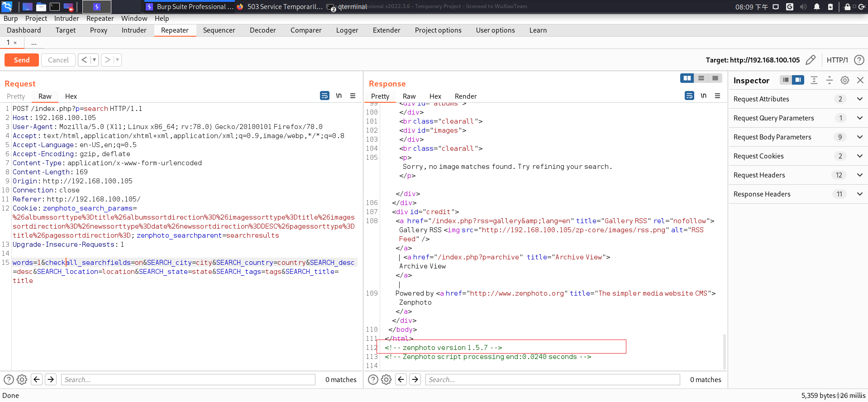The width and height of the screenshot is (868, 402).
Task: Focus the Response search field
Action: tap(553, 379)
